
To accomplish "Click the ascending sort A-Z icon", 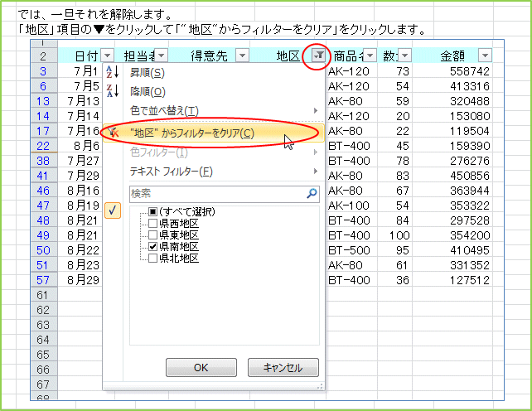I will (113, 72).
